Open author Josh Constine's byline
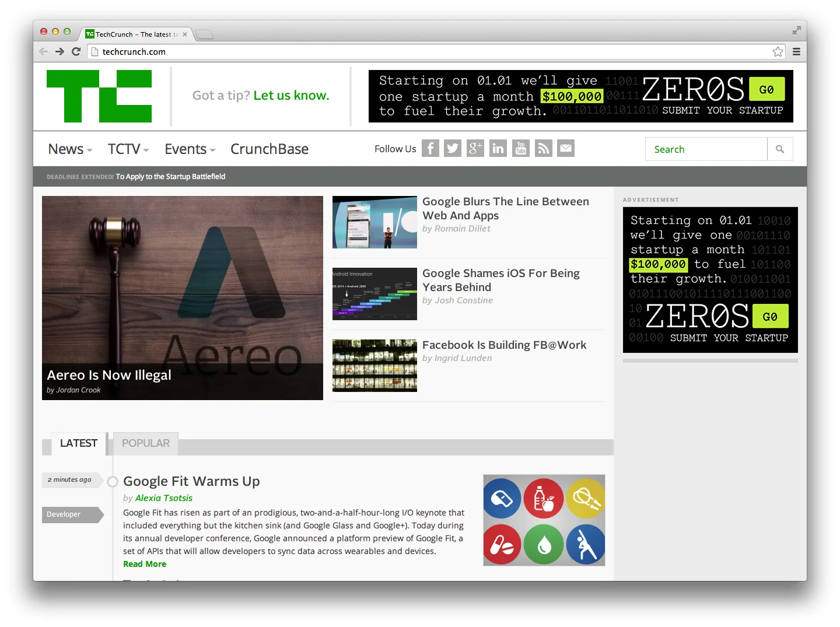 point(463,300)
